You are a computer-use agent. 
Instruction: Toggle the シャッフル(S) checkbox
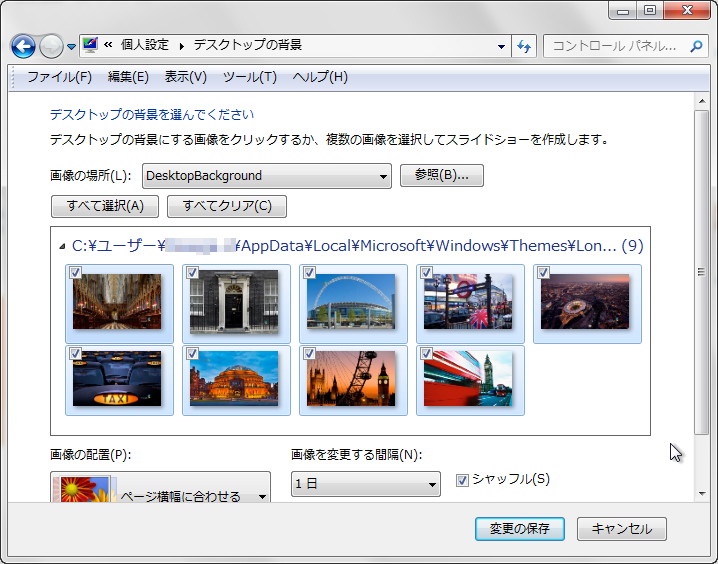click(462, 481)
